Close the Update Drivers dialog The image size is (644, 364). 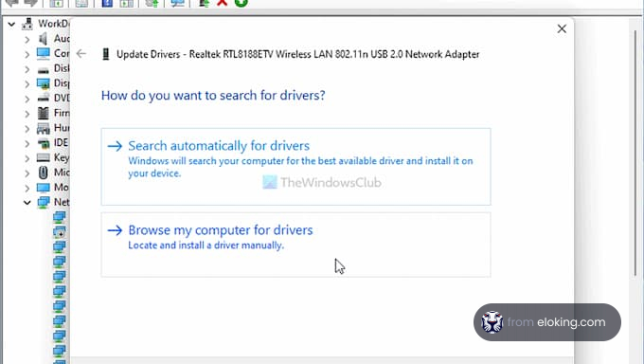pyautogui.click(x=562, y=28)
